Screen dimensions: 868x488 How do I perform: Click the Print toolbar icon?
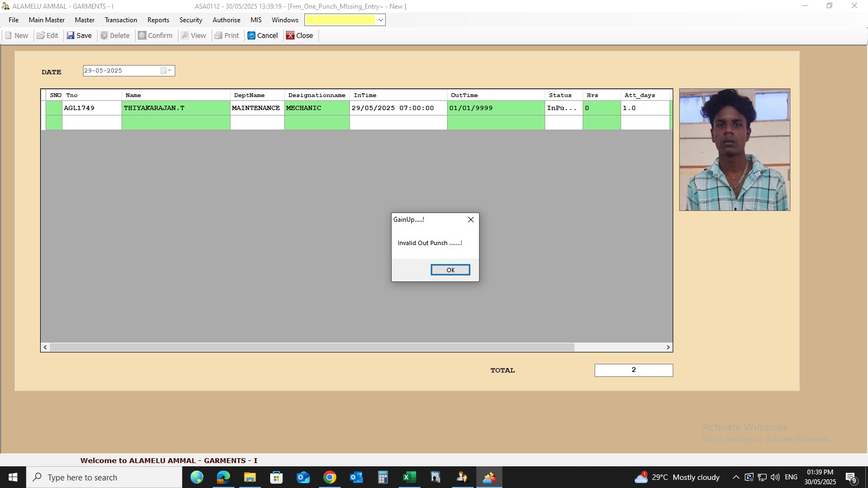(x=219, y=36)
